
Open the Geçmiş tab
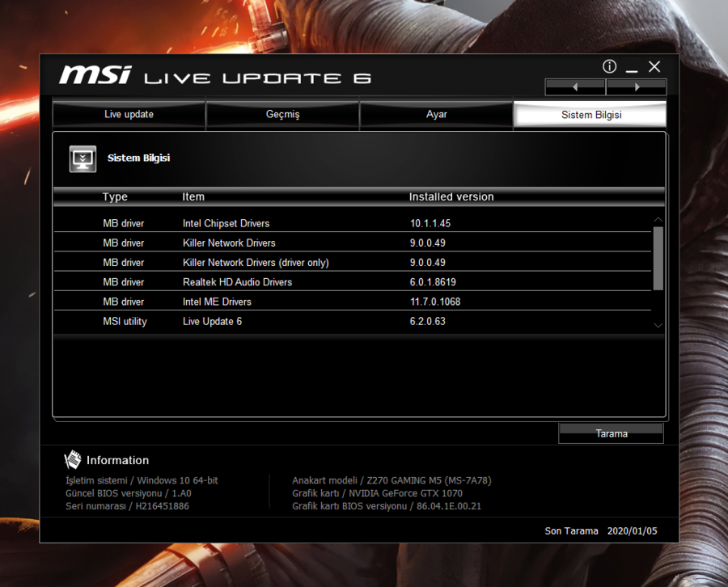pyautogui.click(x=283, y=114)
